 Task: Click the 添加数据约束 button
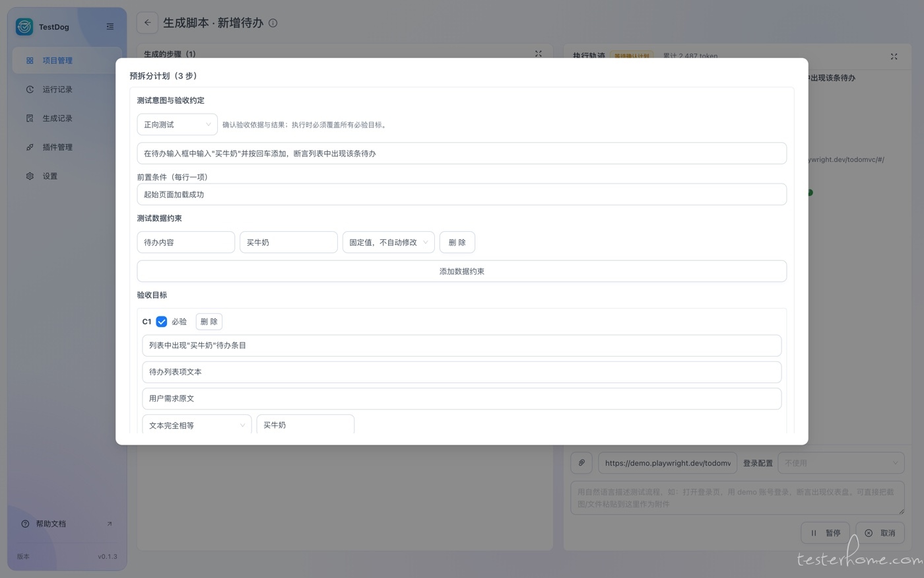pyautogui.click(x=462, y=271)
